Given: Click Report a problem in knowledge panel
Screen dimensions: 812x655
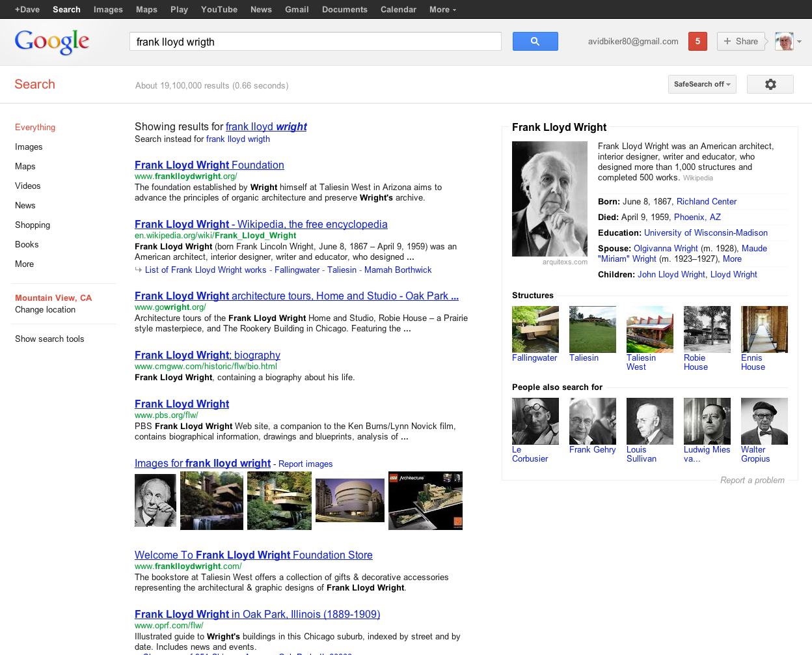Looking at the screenshot, I should [751, 480].
